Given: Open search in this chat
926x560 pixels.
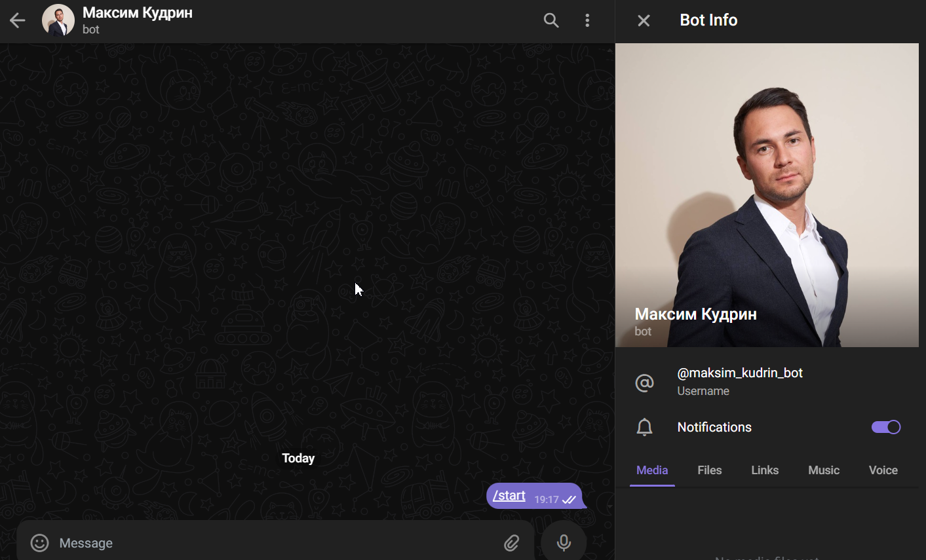Looking at the screenshot, I should pyautogui.click(x=551, y=20).
